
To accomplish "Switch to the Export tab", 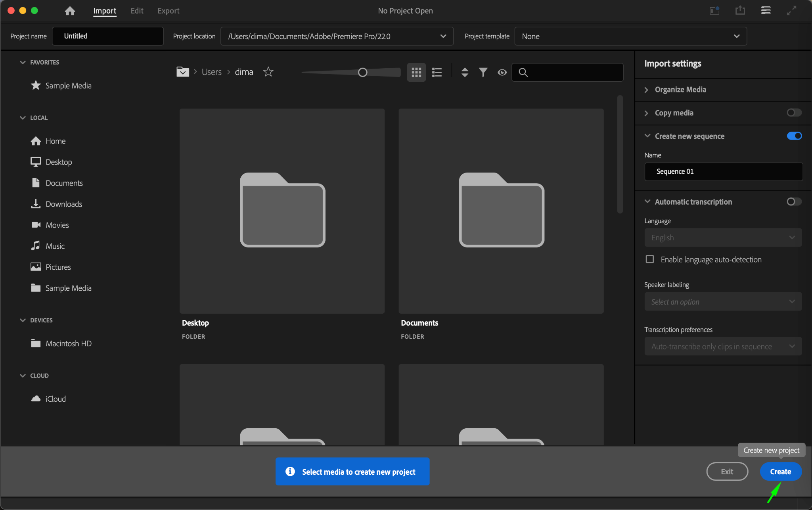I will click(x=168, y=11).
